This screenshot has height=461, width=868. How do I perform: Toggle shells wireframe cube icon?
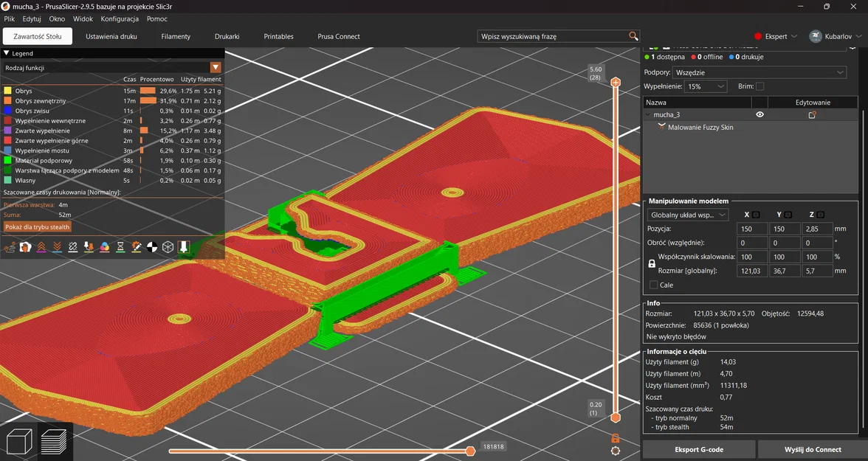[x=168, y=247]
